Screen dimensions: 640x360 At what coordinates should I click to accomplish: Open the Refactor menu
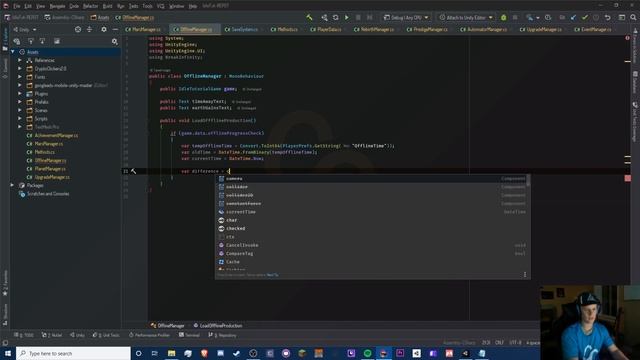(x=90, y=6)
